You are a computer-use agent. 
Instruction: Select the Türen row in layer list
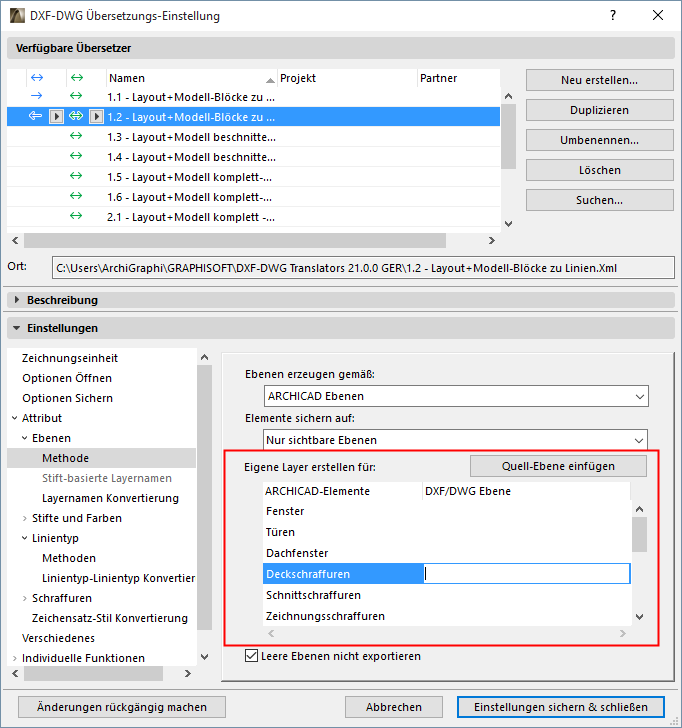(447, 532)
